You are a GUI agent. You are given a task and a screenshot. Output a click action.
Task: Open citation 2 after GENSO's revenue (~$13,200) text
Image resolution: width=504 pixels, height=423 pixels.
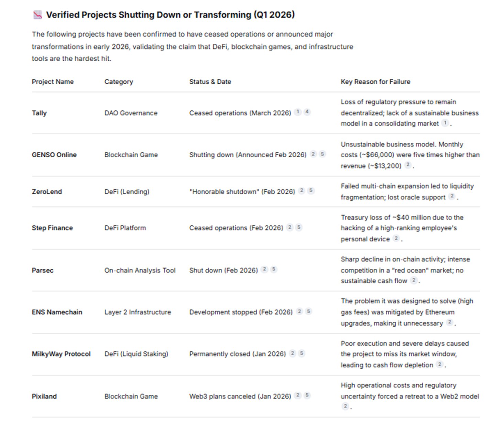click(x=408, y=165)
